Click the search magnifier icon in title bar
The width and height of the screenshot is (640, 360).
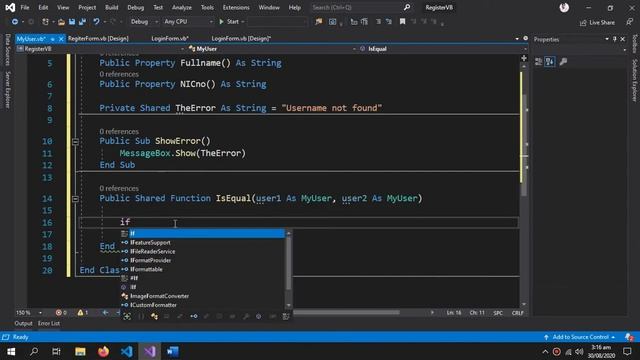coord(407,7)
